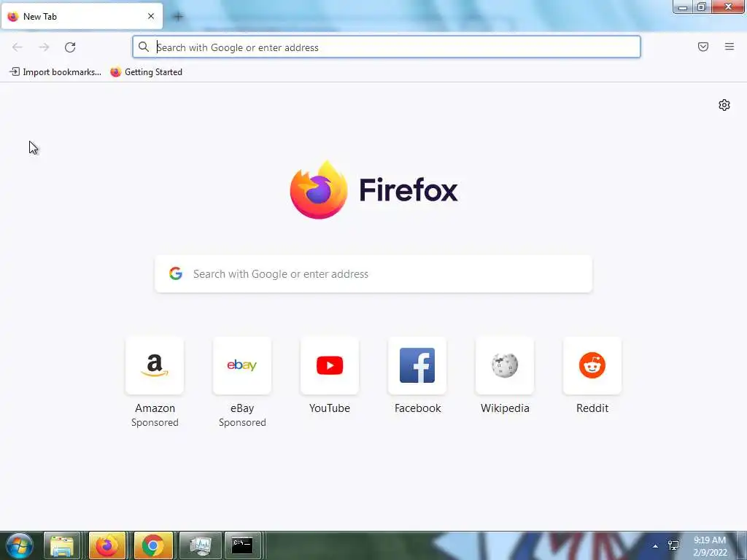Image resolution: width=747 pixels, height=560 pixels.
Task: Click Import bookmarks in bookmarks toolbar
Action: pos(55,72)
